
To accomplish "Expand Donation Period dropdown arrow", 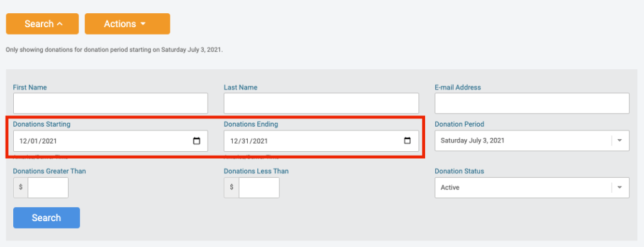I will pos(620,141).
